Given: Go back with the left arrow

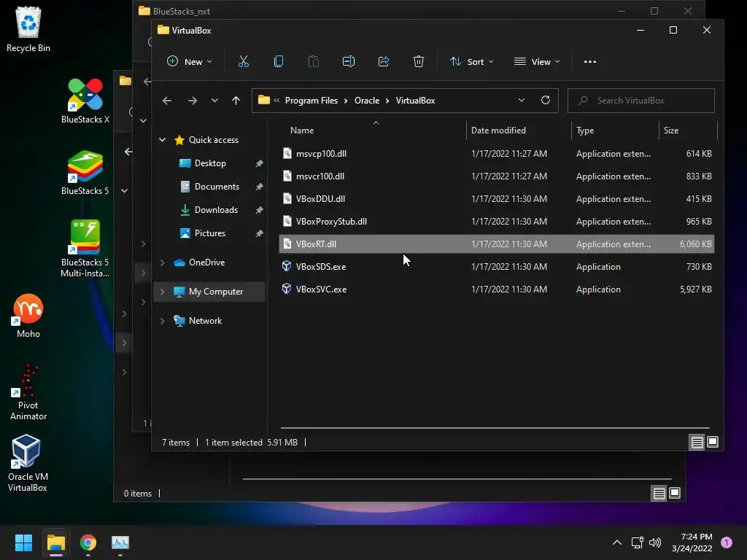Looking at the screenshot, I should (x=167, y=101).
